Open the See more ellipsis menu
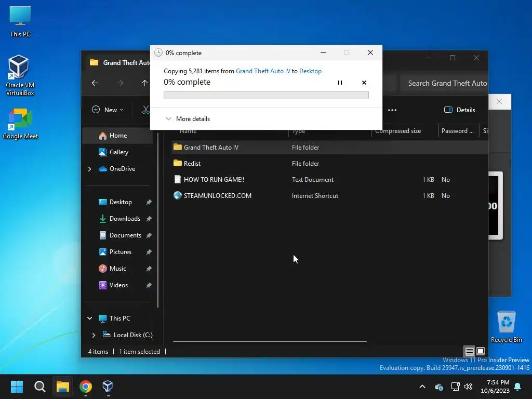Viewport: 532px width, 399px height. (392, 110)
